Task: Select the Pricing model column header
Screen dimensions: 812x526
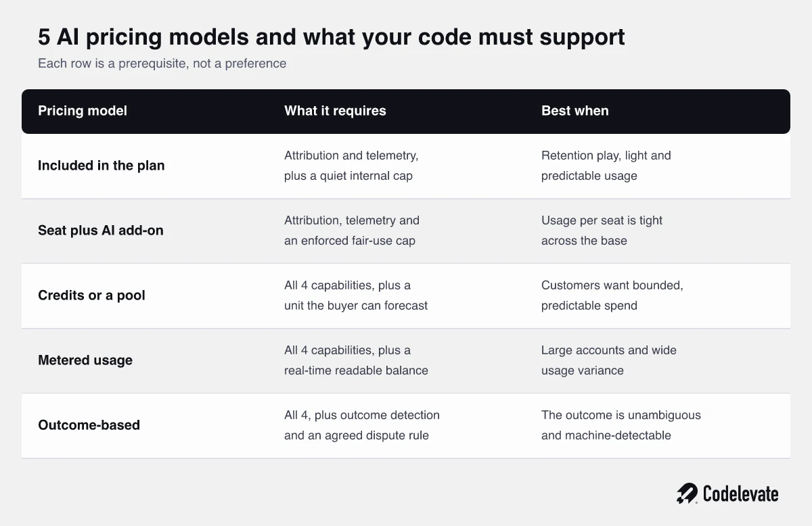Action: [83, 111]
